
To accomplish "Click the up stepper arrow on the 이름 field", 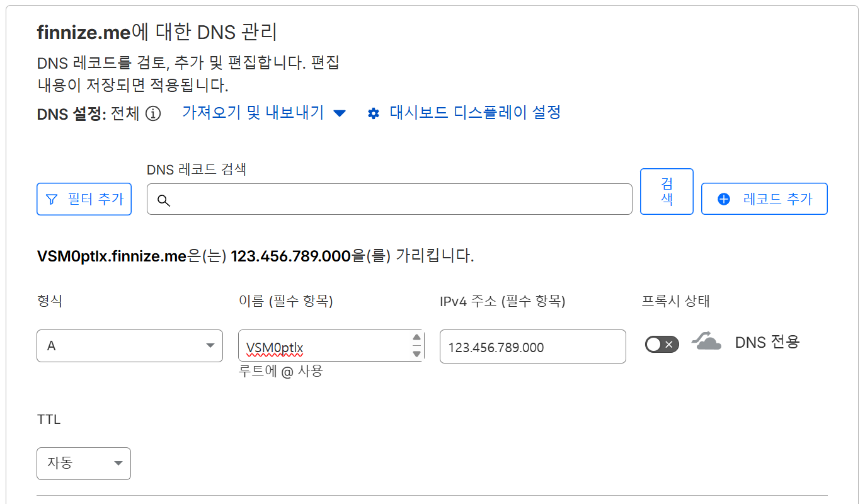I will (416, 339).
